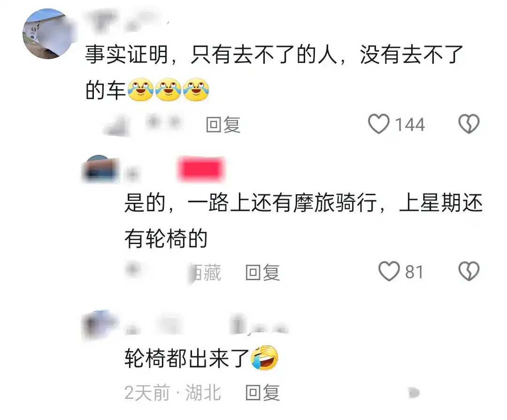The width and height of the screenshot is (507, 420).
Task: Reply to the 轮椅都出来了 comment
Action: [x=262, y=392]
